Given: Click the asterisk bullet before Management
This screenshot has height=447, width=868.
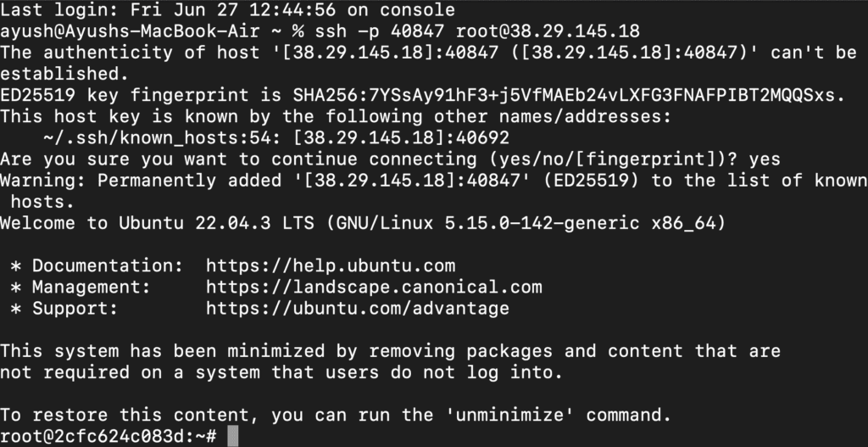Looking at the screenshot, I should [x=16, y=288].
